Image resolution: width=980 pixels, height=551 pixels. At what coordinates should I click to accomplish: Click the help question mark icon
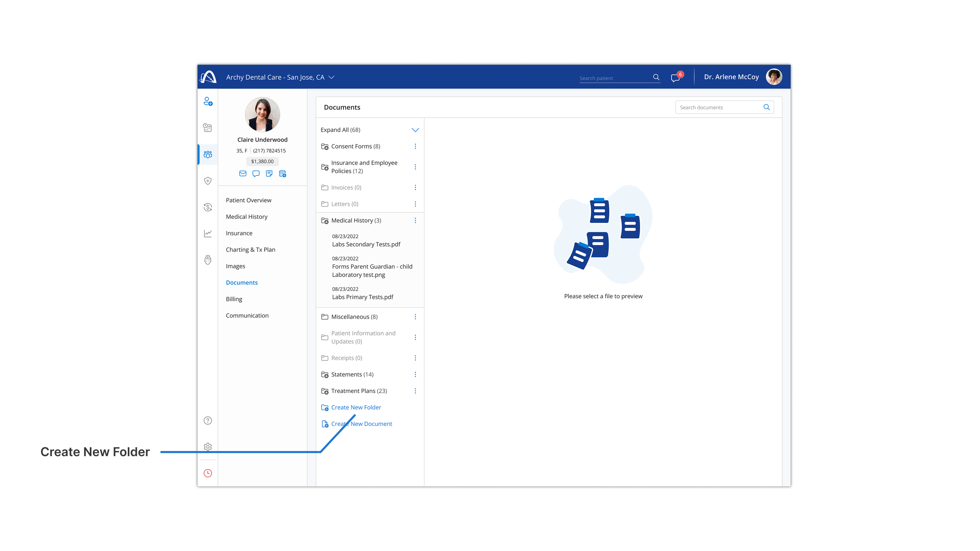(x=208, y=420)
